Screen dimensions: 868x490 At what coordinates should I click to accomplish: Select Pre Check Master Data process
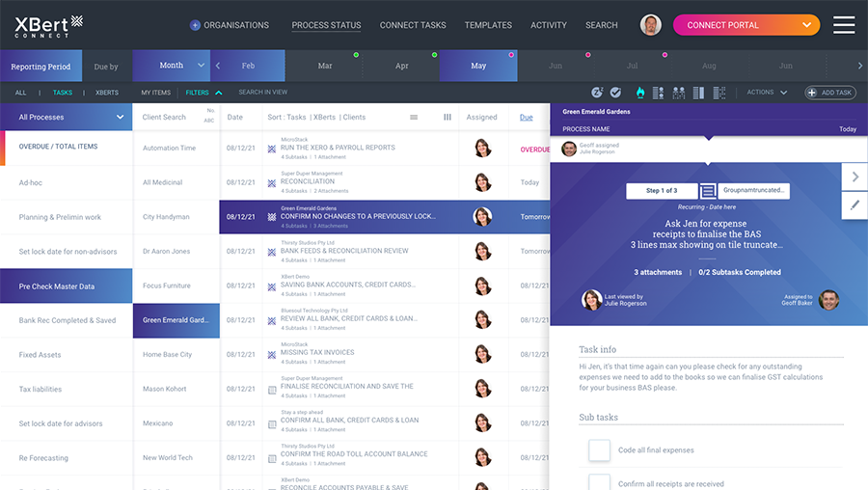(x=66, y=286)
